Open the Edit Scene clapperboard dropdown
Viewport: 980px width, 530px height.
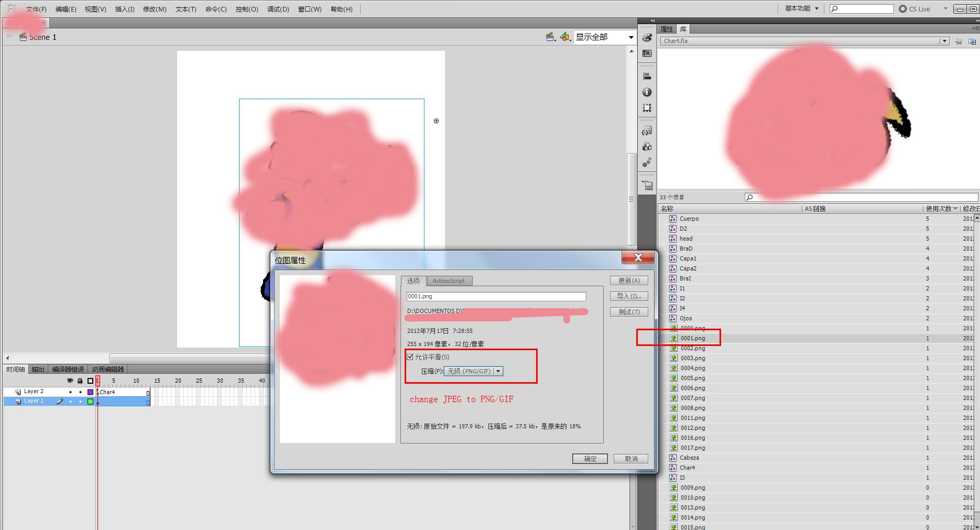[x=551, y=37]
